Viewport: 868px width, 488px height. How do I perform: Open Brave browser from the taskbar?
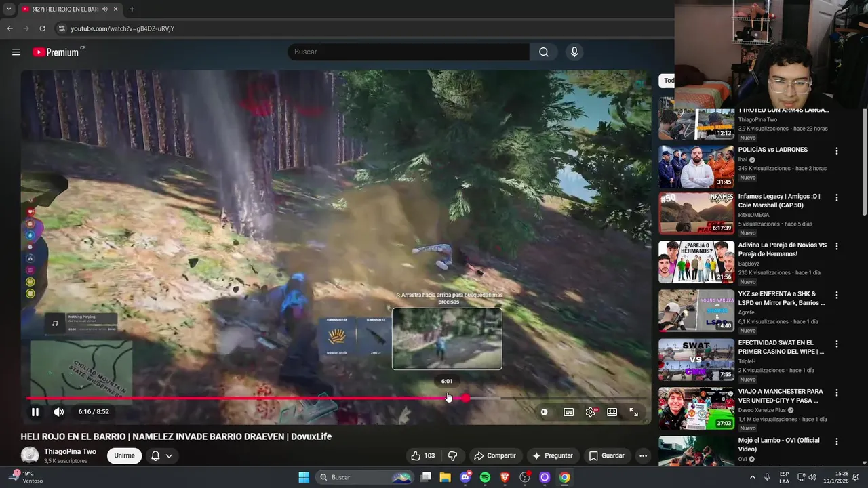point(505,477)
